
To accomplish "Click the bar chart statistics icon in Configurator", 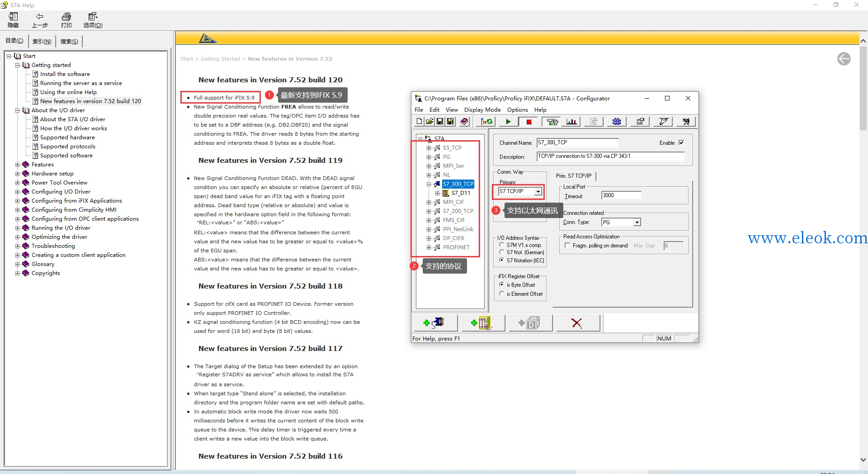I will [x=571, y=121].
